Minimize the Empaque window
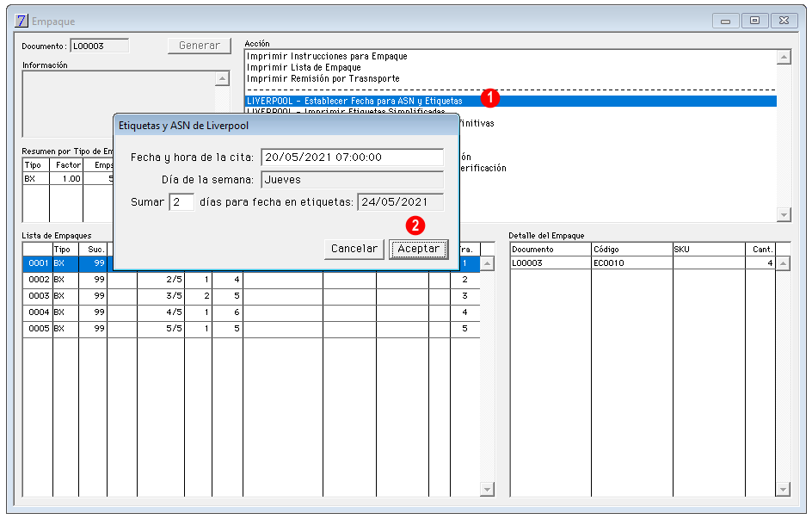Image resolution: width=812 pixels, height=519 pixels. click(x=725, y=21)
